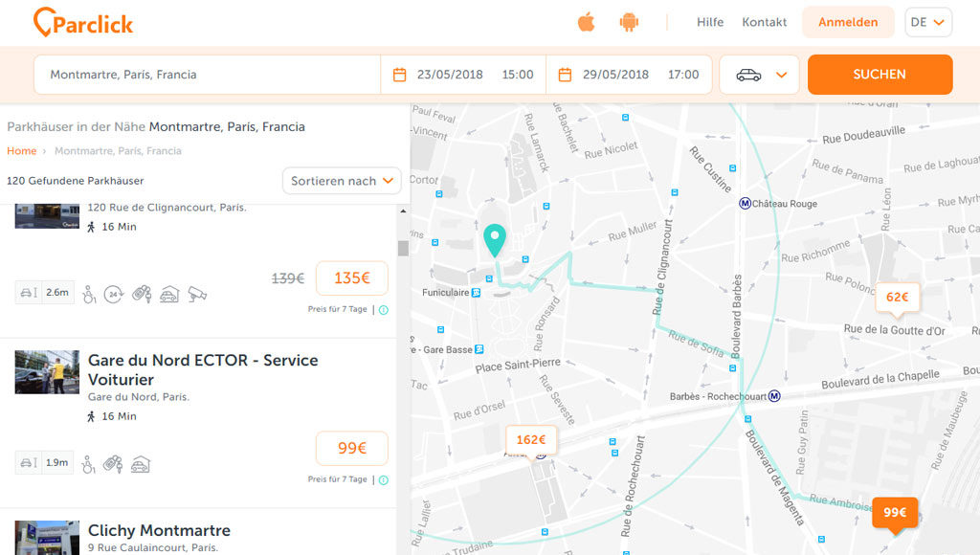
Task: Click the covered parking icon in the Gare du Nord listing
Action: [x=141, y=464]
